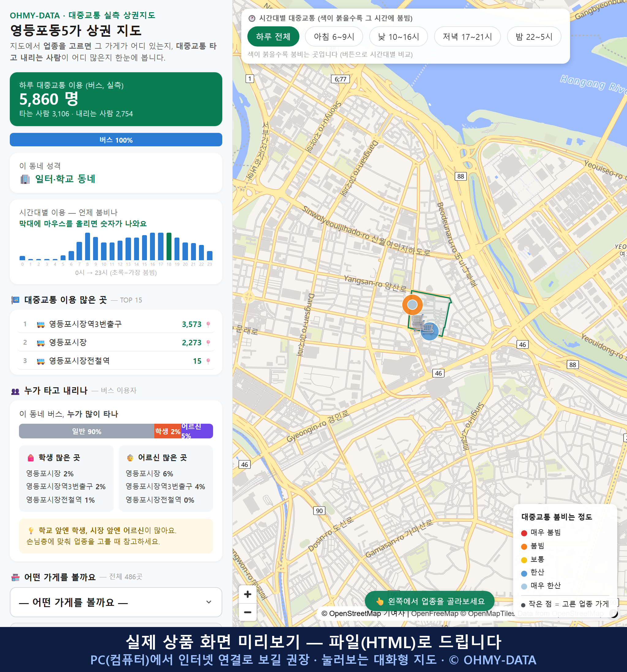Click the people icon beside 누가 타고 내리나

[16, 391]
